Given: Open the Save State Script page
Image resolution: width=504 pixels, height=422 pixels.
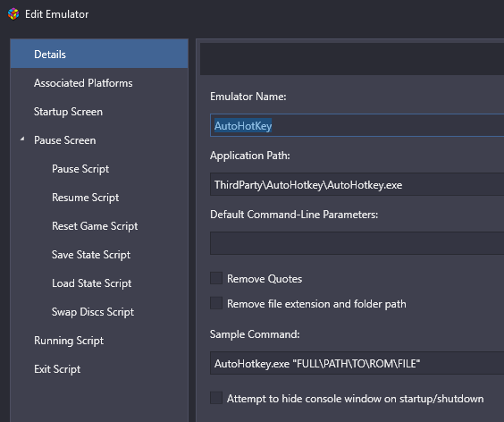Looking at the screenshot, I should coord(99,255).
